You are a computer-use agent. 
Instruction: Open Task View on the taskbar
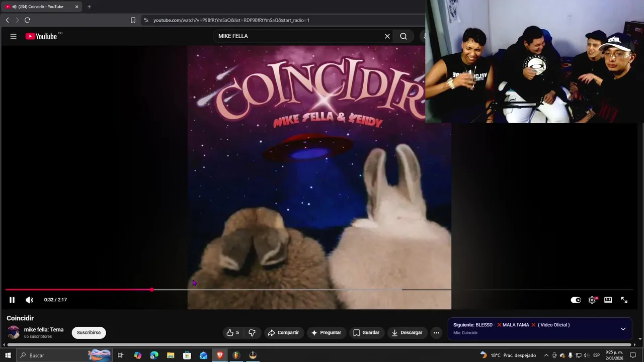[121, 355]
